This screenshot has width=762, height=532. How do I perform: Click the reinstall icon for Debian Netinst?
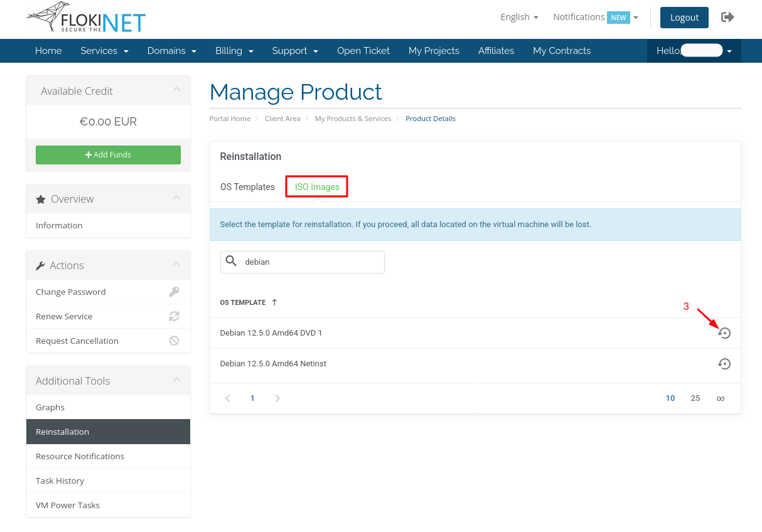tap(724, 364)
